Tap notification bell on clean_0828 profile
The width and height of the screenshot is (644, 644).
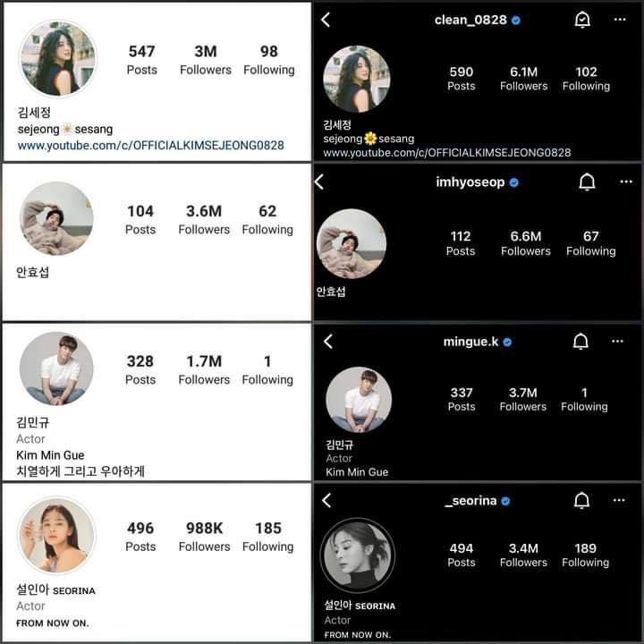tap(582, 20)
